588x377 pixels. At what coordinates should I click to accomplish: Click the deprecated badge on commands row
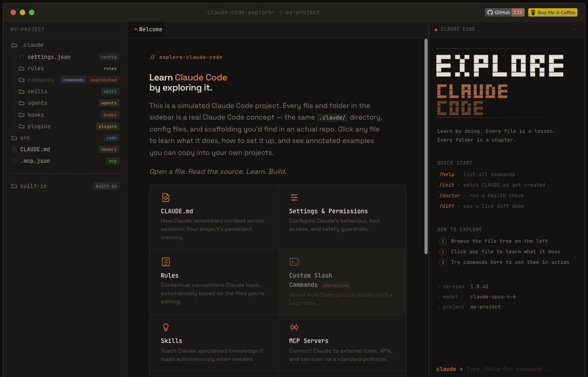[104, 80]
